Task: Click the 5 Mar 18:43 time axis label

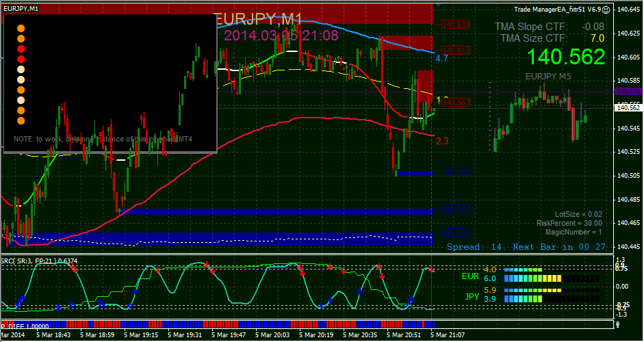Action: (x=53, y=334)
